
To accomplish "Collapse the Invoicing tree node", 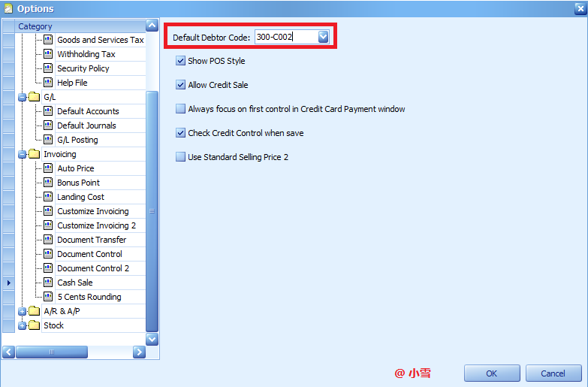I will [x=22, y=155].
